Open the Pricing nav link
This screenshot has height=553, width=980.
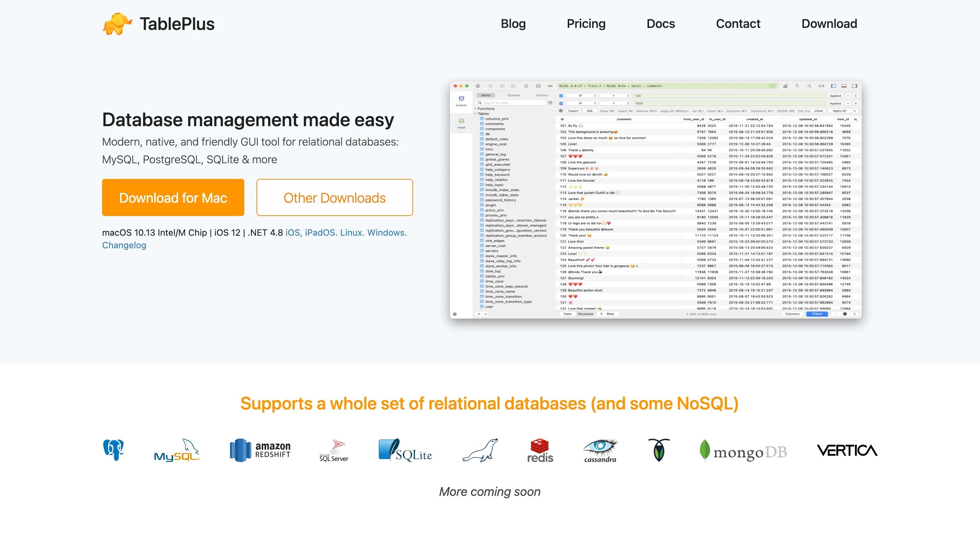(x=586, y=23)
